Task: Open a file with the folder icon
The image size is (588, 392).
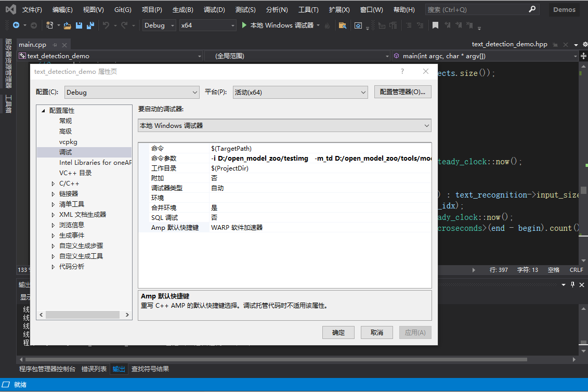Action: [x=68, y=25]
